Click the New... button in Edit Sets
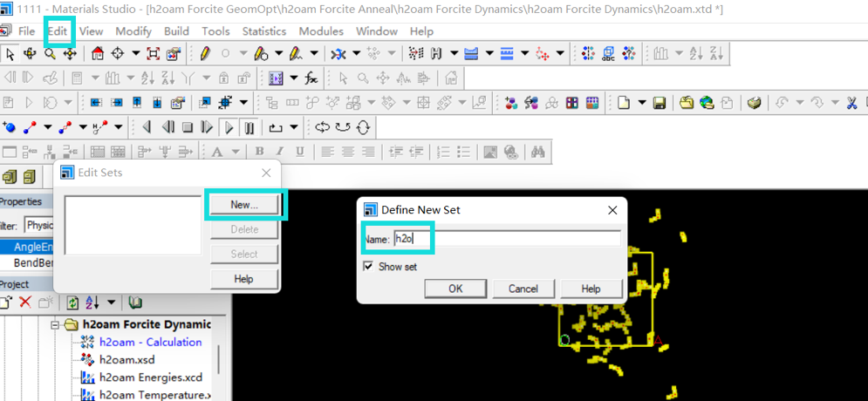 coord(244,205)
